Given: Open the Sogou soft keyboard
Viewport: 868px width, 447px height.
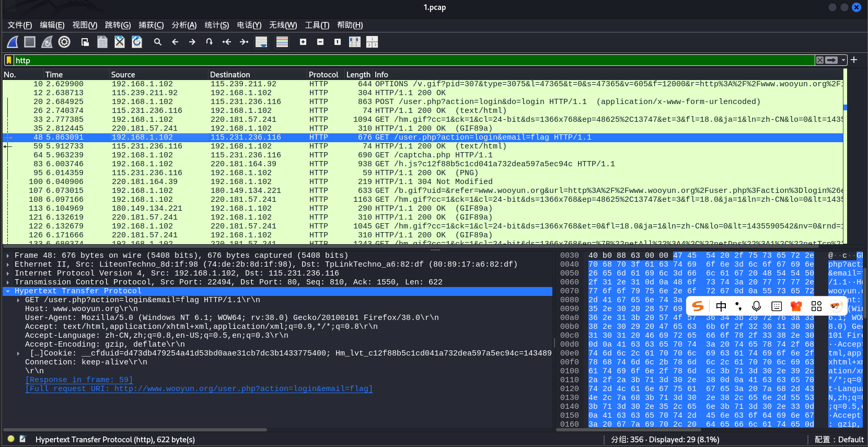Looking at the screenshot, I should click(777, 306).
